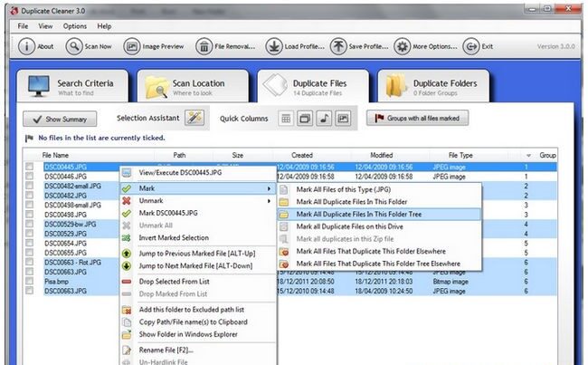Choose Invert Marked Selection
Viewport: 588px width, 365px height.
[198, 237]
